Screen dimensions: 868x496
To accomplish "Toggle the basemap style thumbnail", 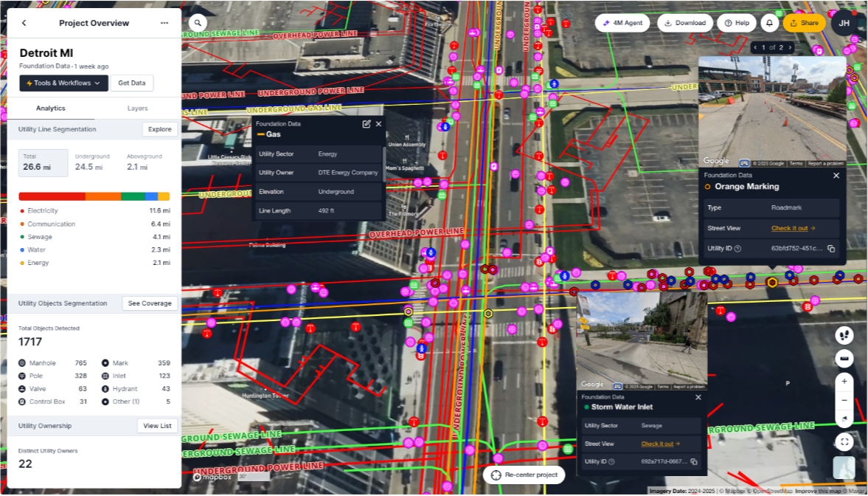I will click(844, 468).
